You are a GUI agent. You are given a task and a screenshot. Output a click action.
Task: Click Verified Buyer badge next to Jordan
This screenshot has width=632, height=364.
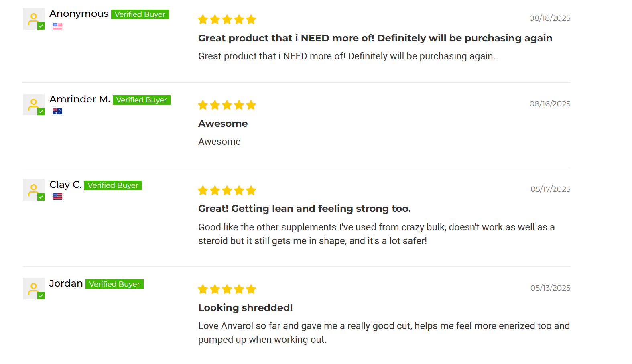coord(114,284)
